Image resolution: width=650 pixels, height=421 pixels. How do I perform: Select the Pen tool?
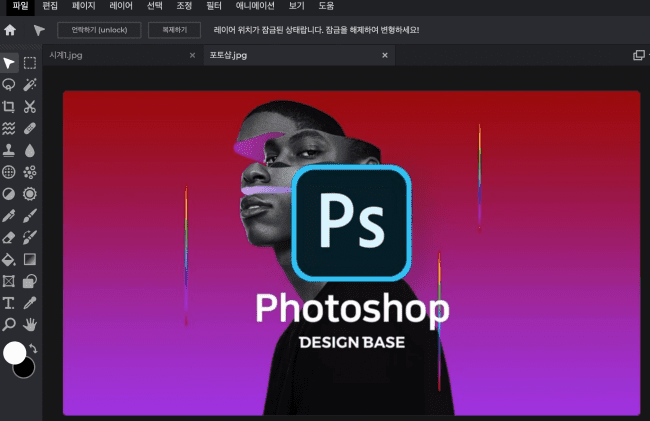(9, 215)
